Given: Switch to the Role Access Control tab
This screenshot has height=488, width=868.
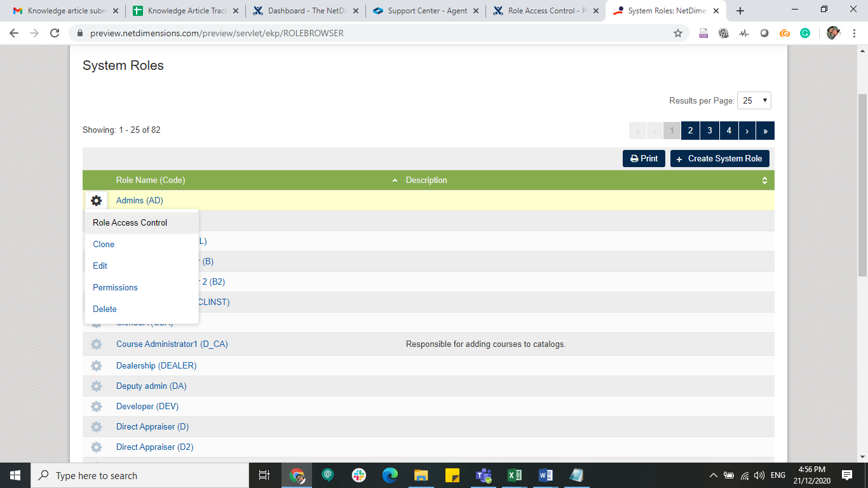Looking at the screenshot, I should point(544,11).
